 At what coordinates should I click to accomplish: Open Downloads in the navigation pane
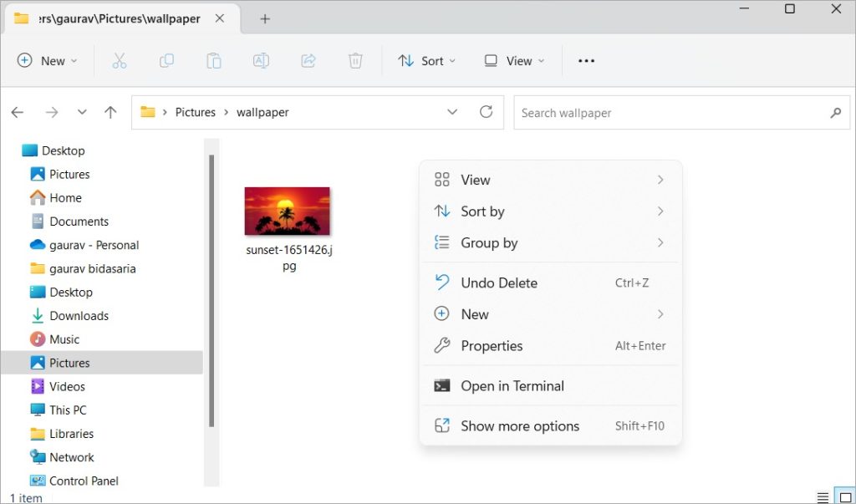[x=79, y=315]
